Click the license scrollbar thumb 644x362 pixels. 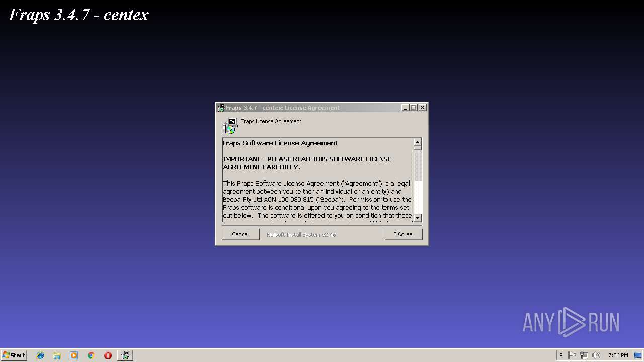tap(417, 148)
